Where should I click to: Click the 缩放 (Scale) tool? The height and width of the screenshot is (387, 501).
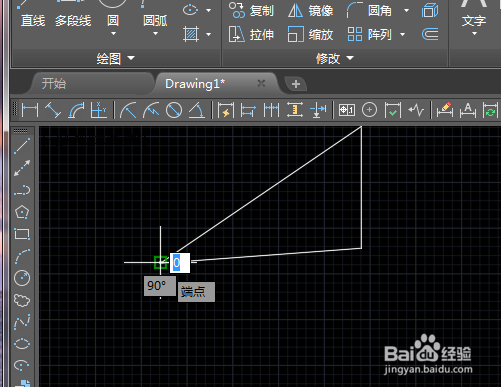(x=311, y=34)
